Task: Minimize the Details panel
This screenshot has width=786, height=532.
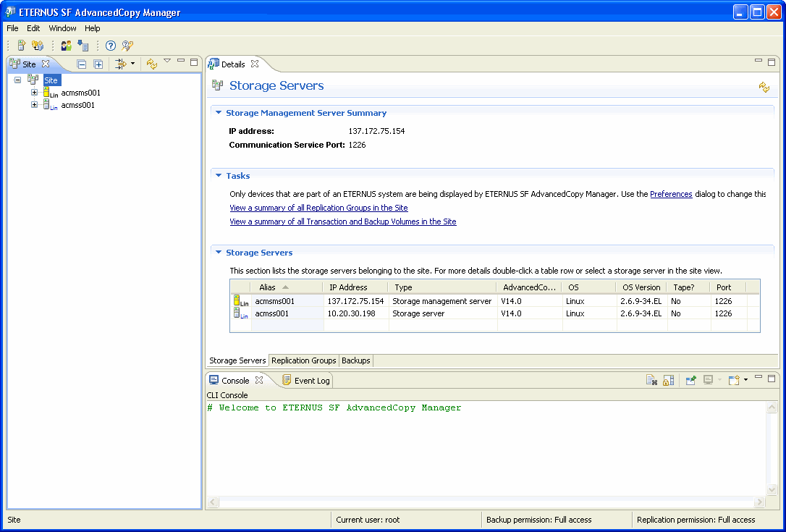Action: pyautogui.click(x=758, y=62)
